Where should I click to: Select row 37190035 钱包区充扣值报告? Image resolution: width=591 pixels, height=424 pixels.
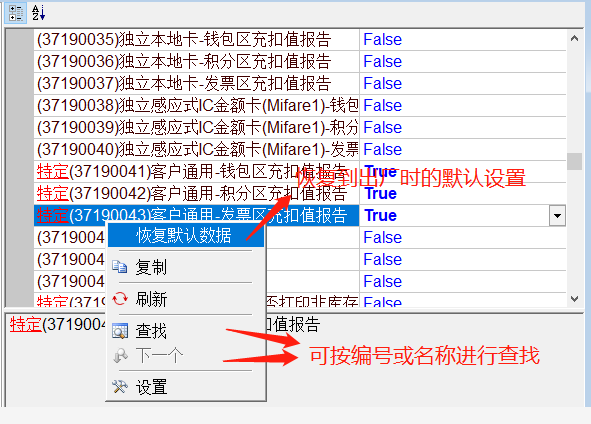(x=196, y=40)
